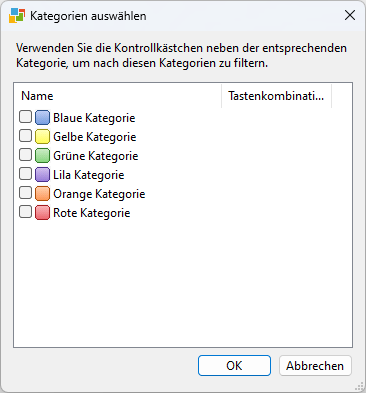Image resolution: width=366 pixels, height=393 pixels.
Task: Click the blue category color swatch
Action: point(42,117)
